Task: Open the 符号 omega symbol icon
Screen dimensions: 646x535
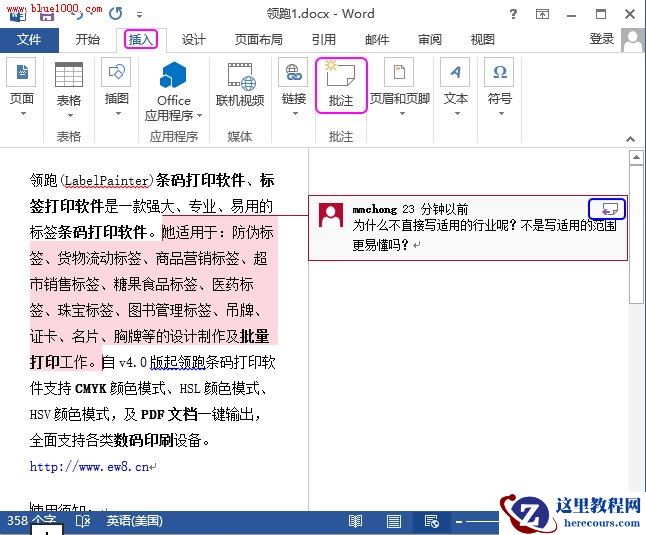Action: (x=499, y=72)
